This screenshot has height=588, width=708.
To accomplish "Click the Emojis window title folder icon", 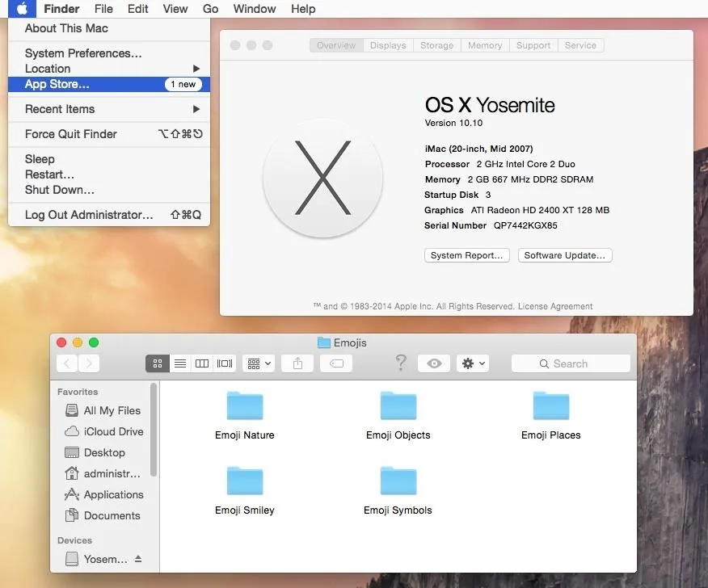I will 324,342.
